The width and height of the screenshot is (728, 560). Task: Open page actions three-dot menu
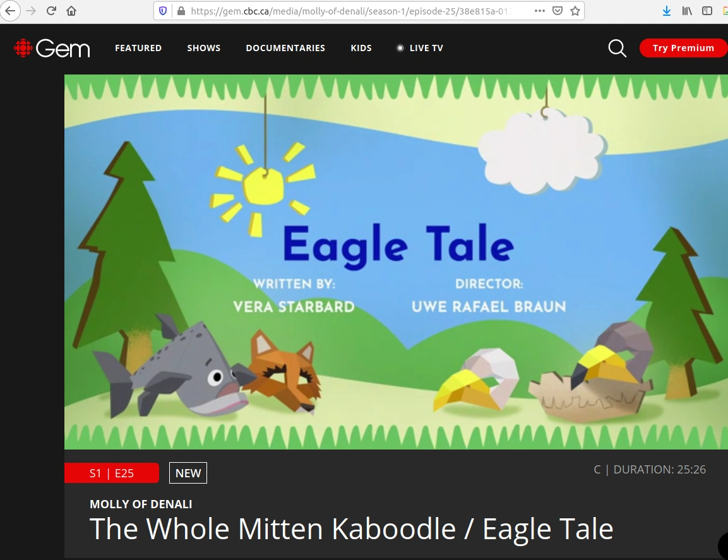pyautogui.click(x=539, y=11)
